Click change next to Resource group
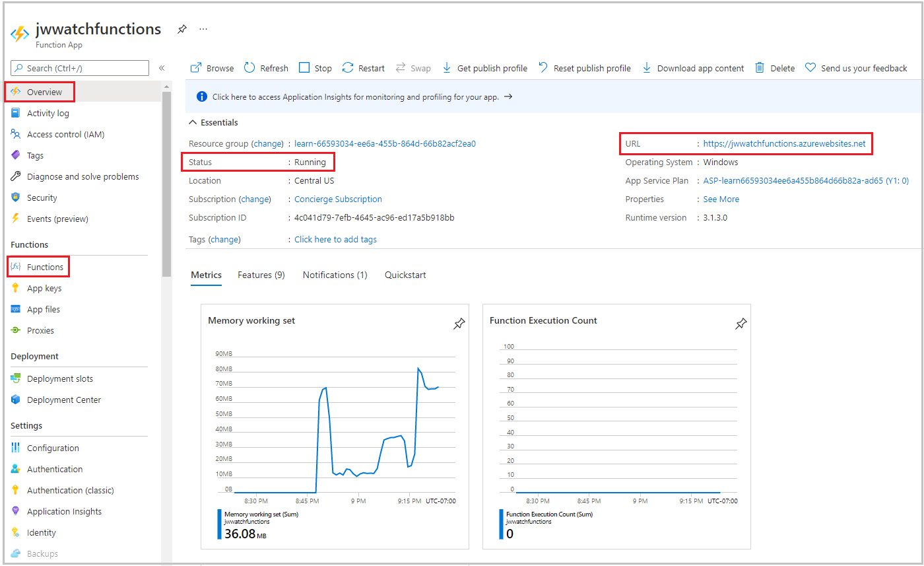 267,143
